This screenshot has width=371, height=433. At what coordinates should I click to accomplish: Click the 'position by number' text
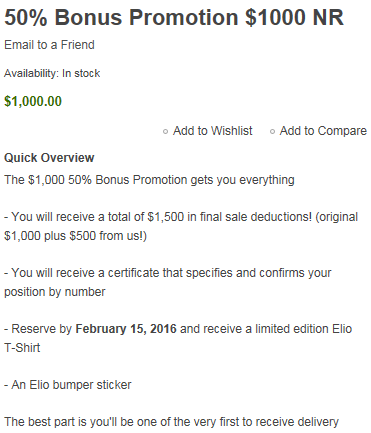[x=55, y=292]
